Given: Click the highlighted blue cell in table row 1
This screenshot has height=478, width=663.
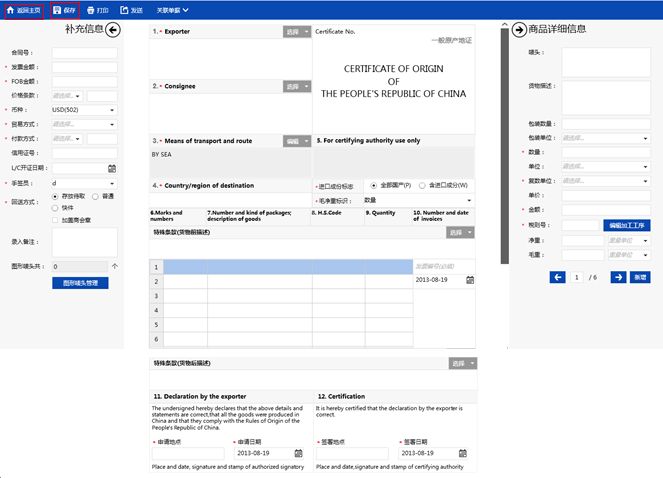Looking at the screenshot, I should [x=288, y=267].
